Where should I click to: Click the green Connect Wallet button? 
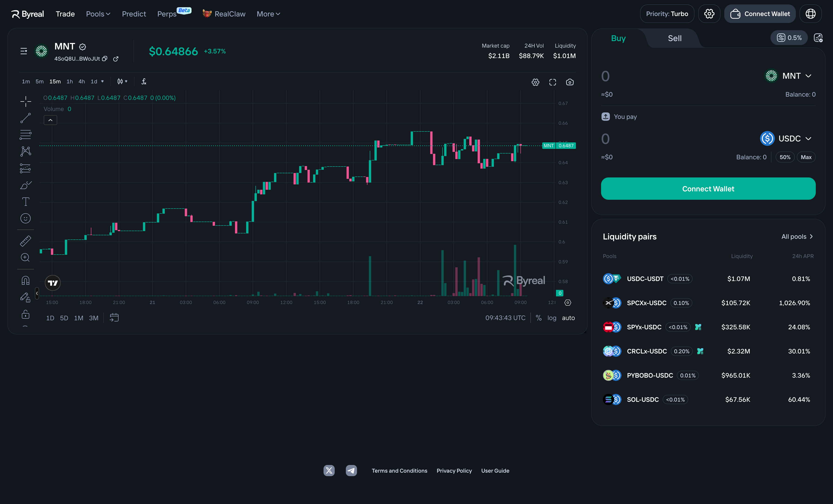click(x=708, y=189)
